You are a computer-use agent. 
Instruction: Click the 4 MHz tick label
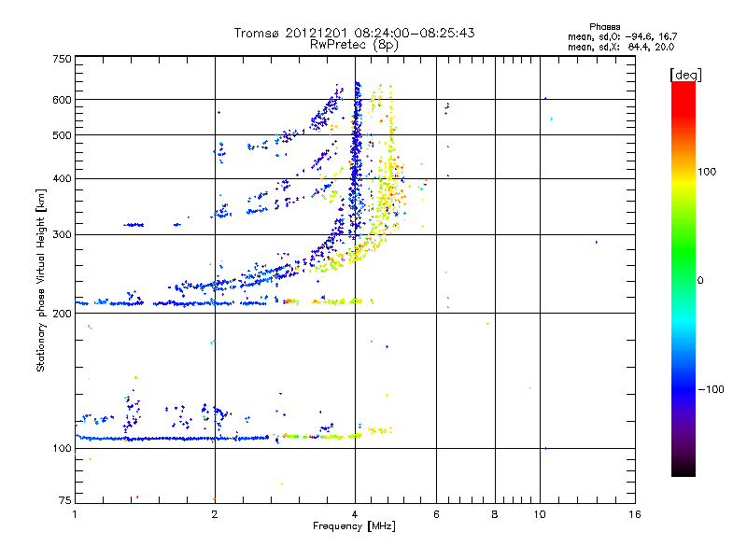pyautogui.click(x=355, y=514)
